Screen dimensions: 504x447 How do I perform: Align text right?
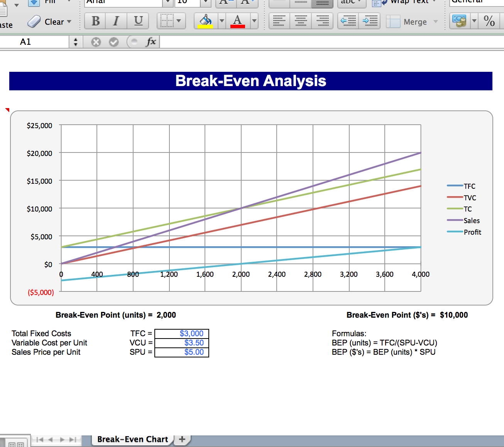pos(322,21)
